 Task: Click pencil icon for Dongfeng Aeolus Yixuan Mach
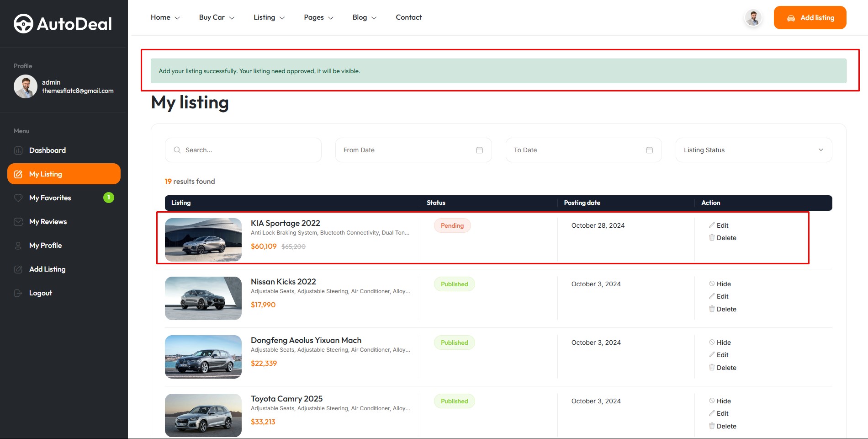click(x=712, y=354)
